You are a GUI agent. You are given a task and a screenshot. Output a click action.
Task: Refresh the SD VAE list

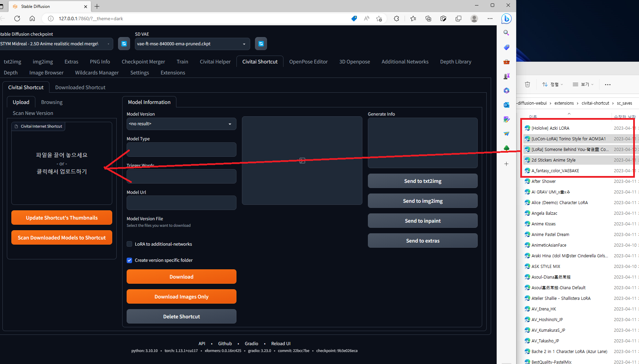coord(261,44)
